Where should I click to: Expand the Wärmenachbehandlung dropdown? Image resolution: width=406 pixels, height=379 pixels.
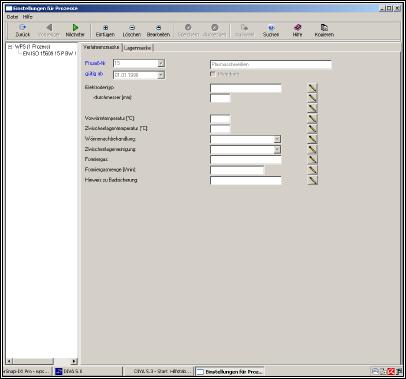277,139
